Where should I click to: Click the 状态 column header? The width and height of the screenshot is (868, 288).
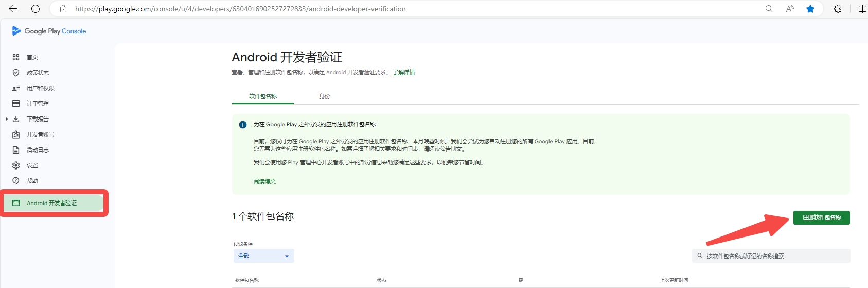pyautogui.click(x=381, y=280)
